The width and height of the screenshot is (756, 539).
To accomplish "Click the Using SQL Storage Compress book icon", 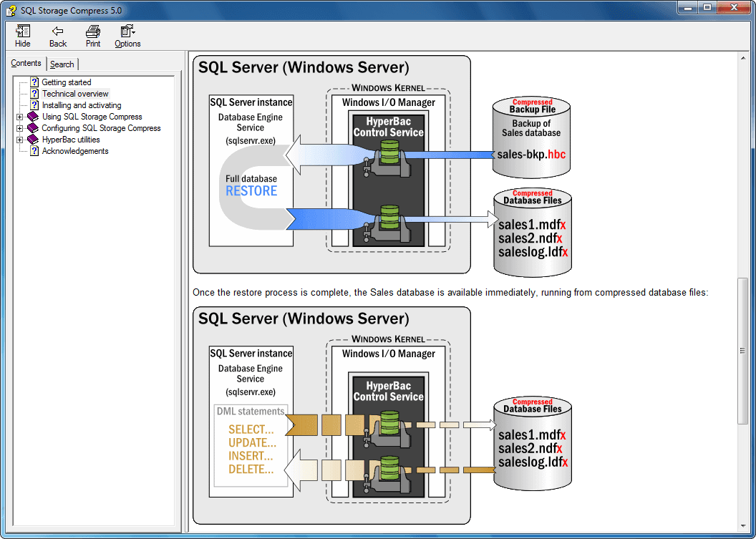I will [x=33, y=117].
